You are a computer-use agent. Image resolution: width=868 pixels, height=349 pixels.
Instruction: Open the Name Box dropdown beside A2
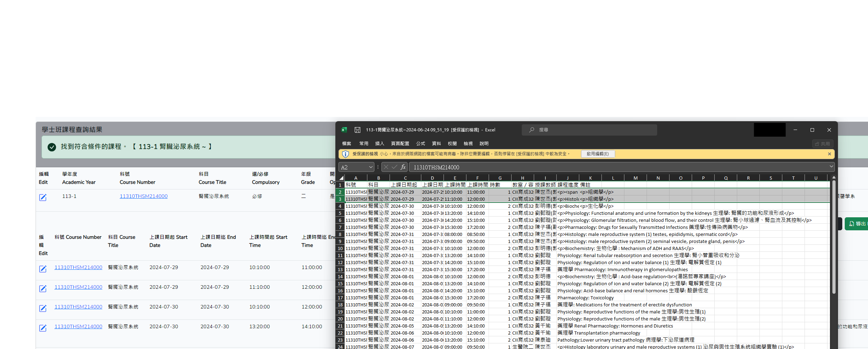click(371, 167)
